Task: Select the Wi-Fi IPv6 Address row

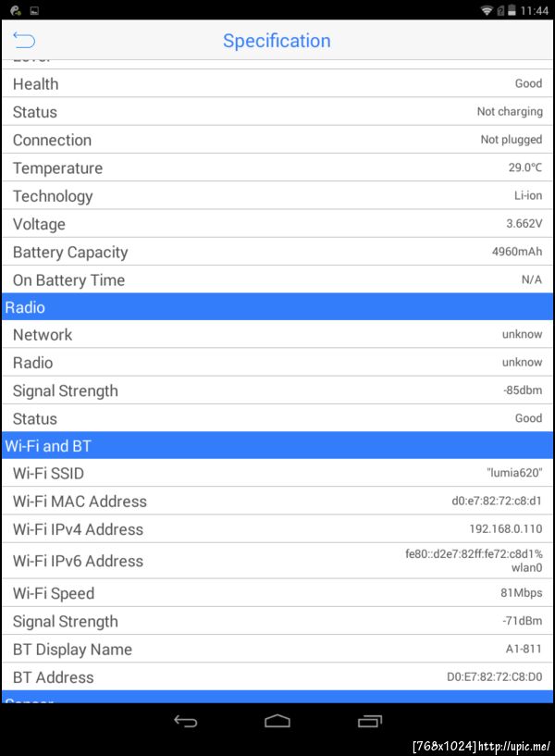Action: coord(277,561)
